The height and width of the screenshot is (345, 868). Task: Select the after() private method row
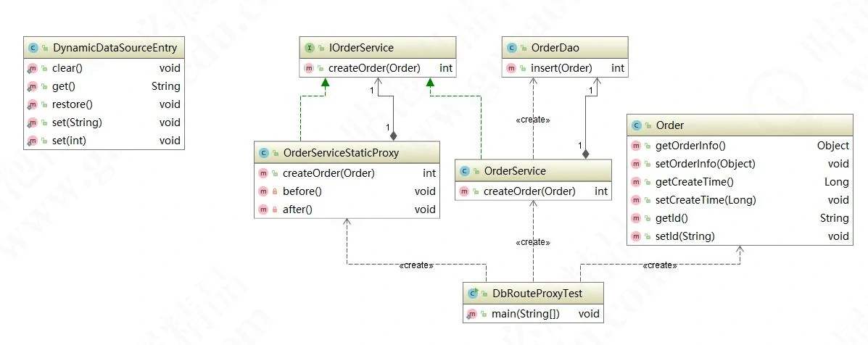tap(347, 209)
